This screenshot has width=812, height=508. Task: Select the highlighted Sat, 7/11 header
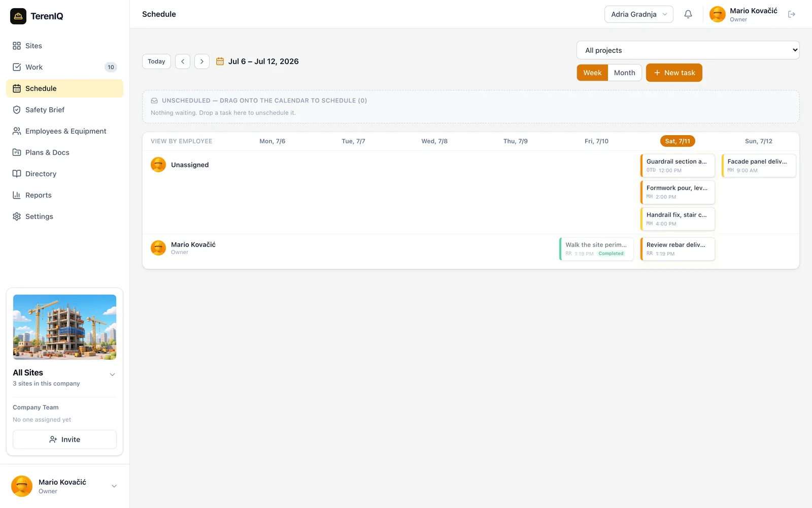(x=678, y=141)
